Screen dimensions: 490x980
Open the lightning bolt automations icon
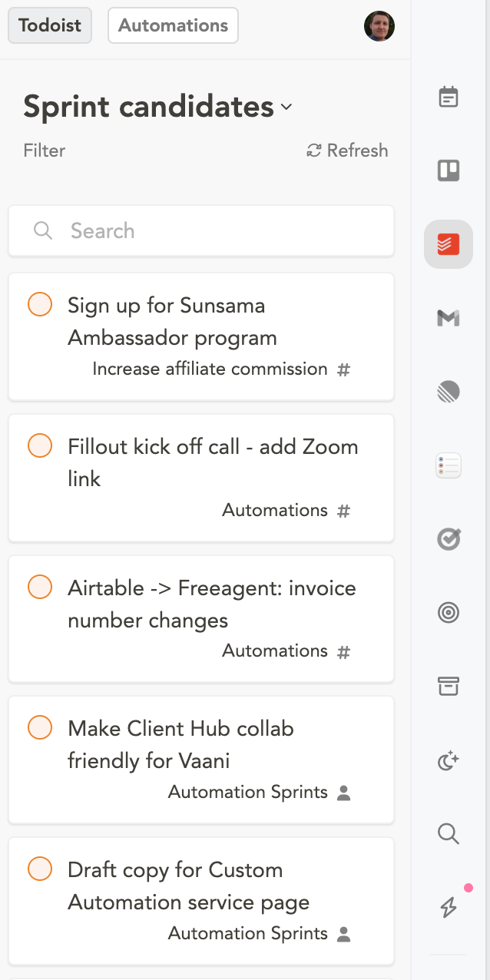(x=449, y=907)
